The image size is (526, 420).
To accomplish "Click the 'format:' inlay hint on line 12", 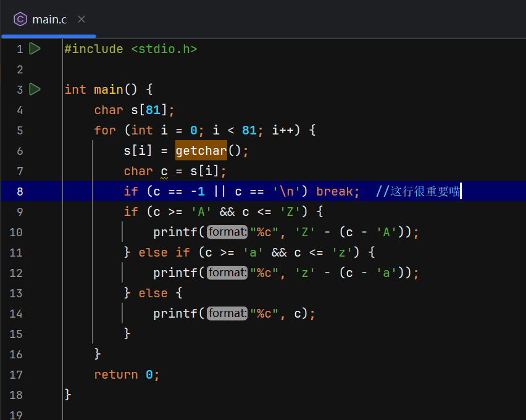I will coord(227,273).
